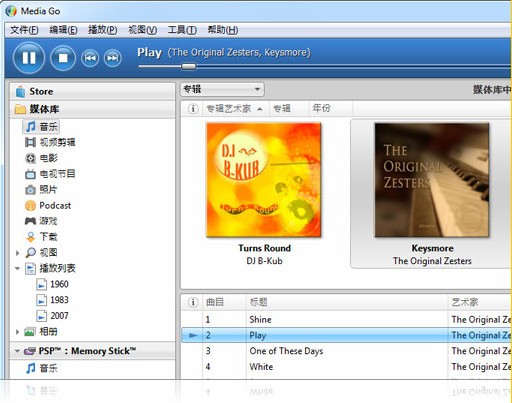The image size is (512, 403).
Task: Select the 媒体库 folder icon
Action: pos(20,109)
